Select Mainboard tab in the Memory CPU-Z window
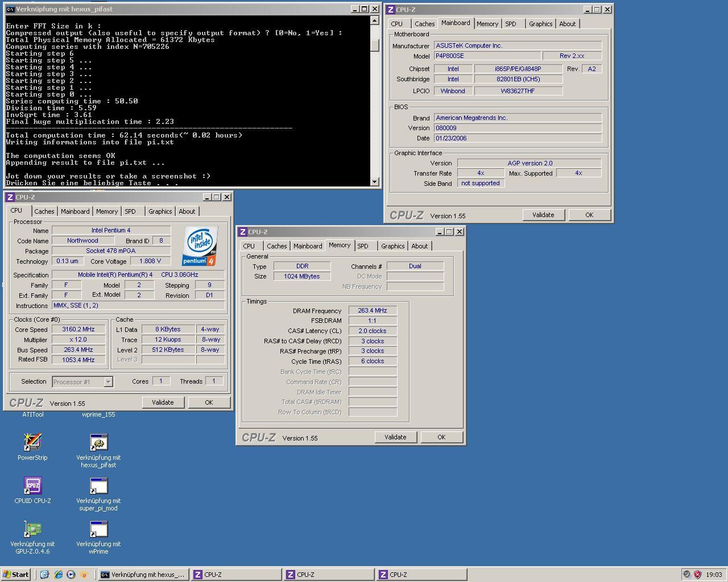The height and width of the screenshot is (582, 728). pos(308,246)
